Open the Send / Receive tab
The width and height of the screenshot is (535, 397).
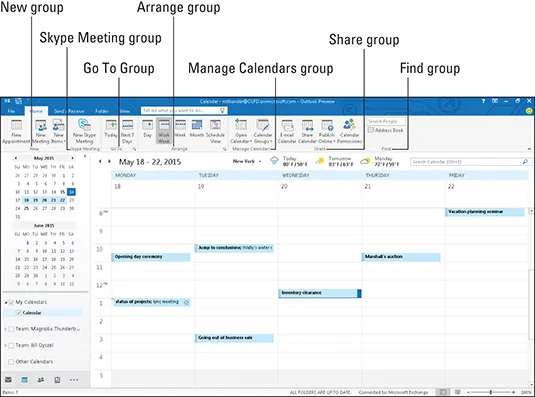tap(69, 111)
